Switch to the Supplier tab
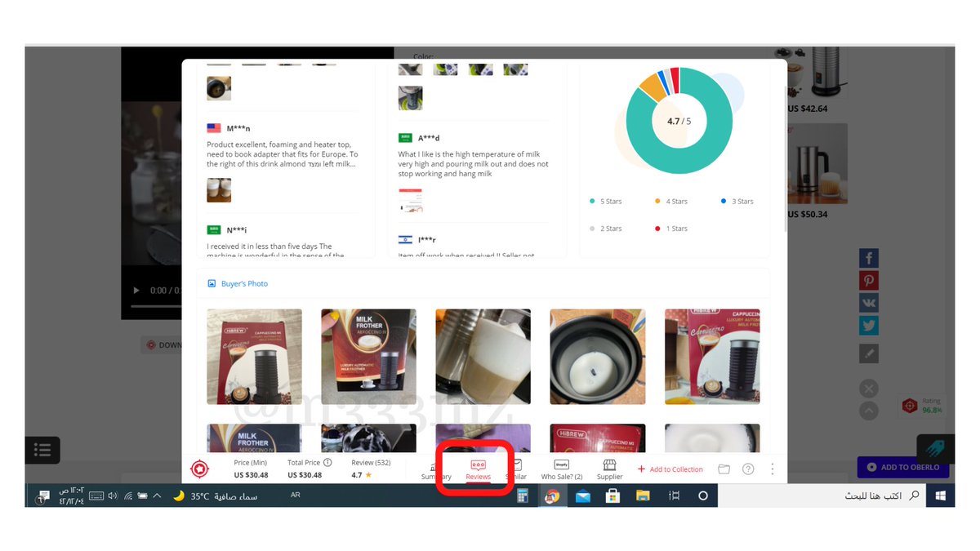Viewport: 980px width, 551px height. coord(609,469)
